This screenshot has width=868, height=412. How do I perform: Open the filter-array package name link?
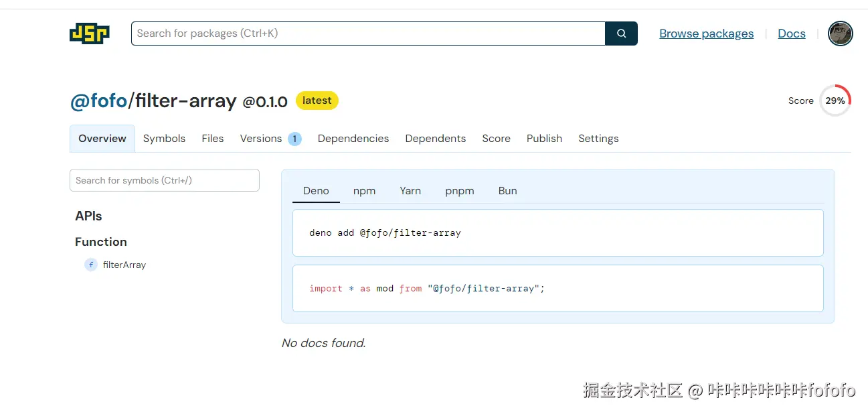[186, 101]
